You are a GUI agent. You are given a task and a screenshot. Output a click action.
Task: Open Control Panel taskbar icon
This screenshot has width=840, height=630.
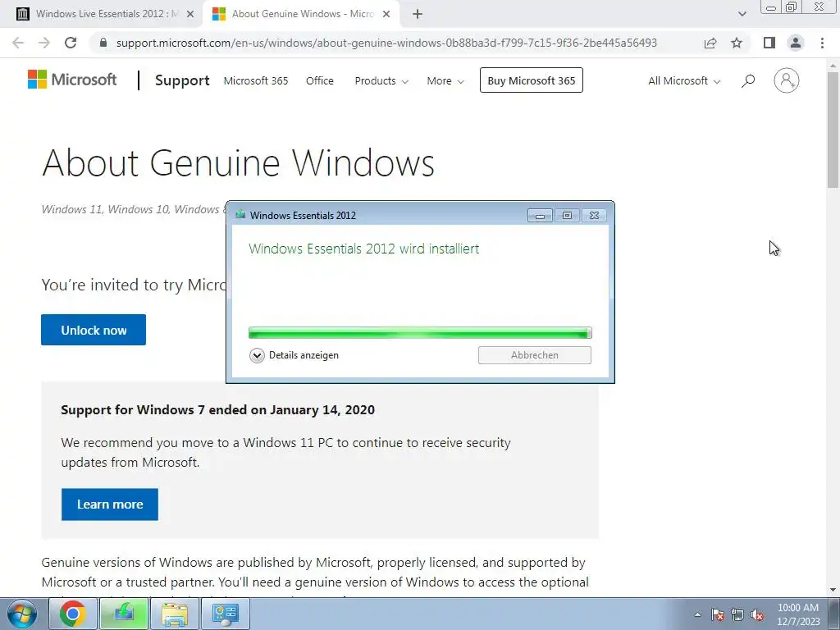coord(225,614)
